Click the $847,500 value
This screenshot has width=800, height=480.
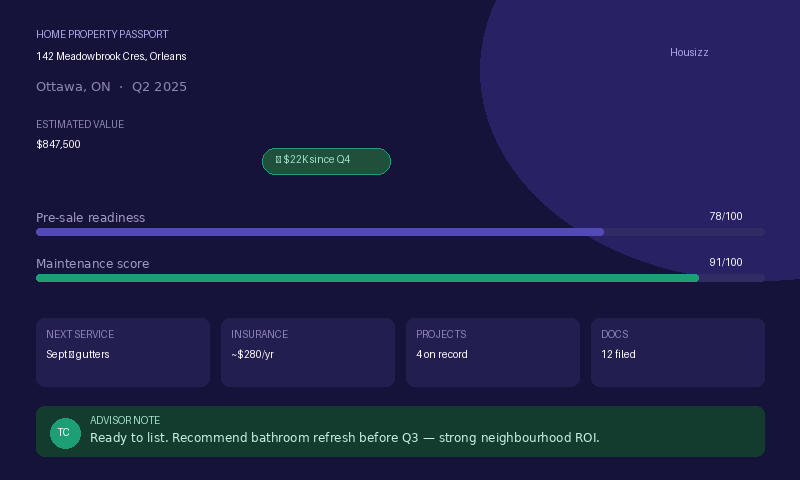click(58, 144)
